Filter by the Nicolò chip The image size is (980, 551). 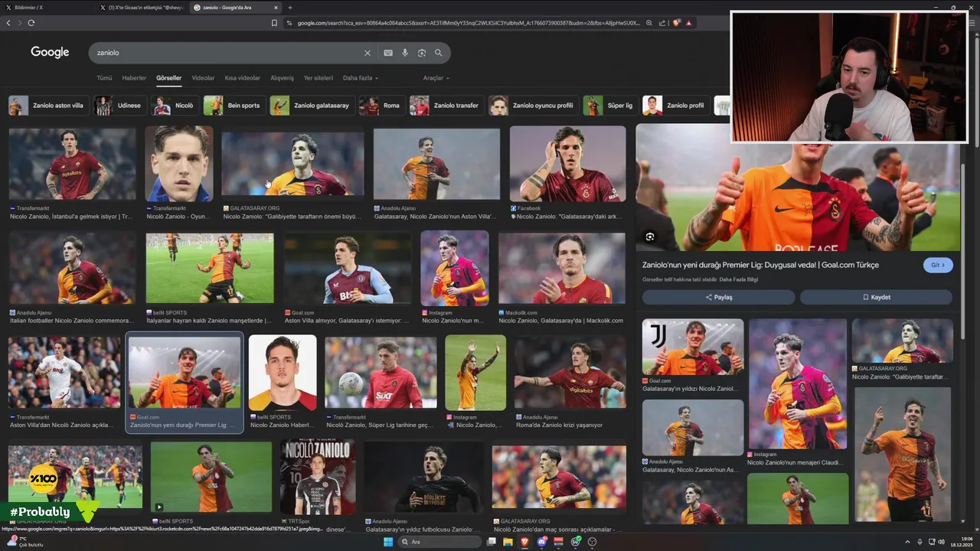tap(175, 106)
